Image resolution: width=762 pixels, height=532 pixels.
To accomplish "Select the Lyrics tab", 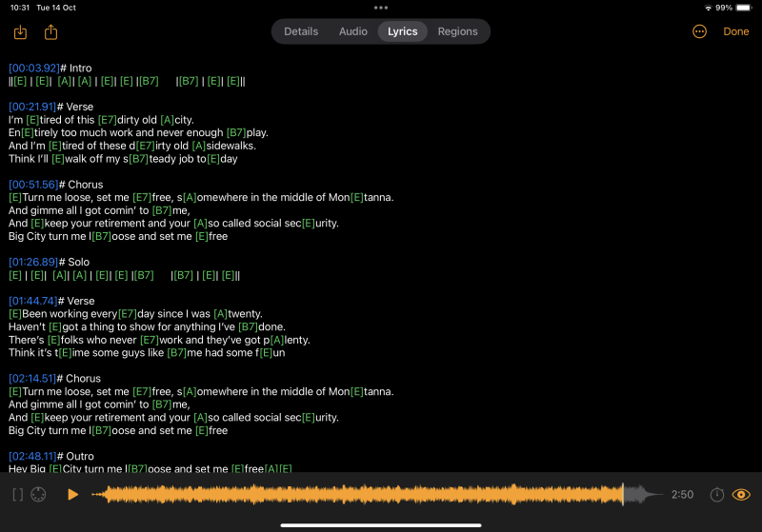I will [403, 31].
